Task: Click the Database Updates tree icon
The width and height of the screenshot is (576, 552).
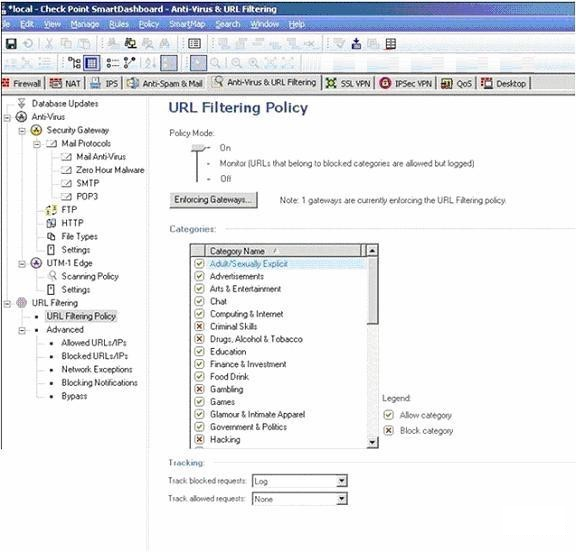Action: (x=22, y=104)
